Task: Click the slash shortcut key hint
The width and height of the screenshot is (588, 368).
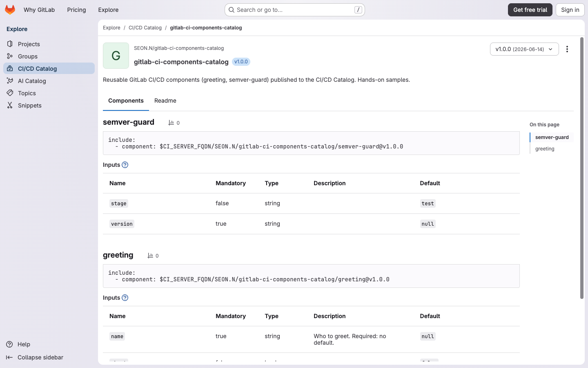Action: coord(358,10)
